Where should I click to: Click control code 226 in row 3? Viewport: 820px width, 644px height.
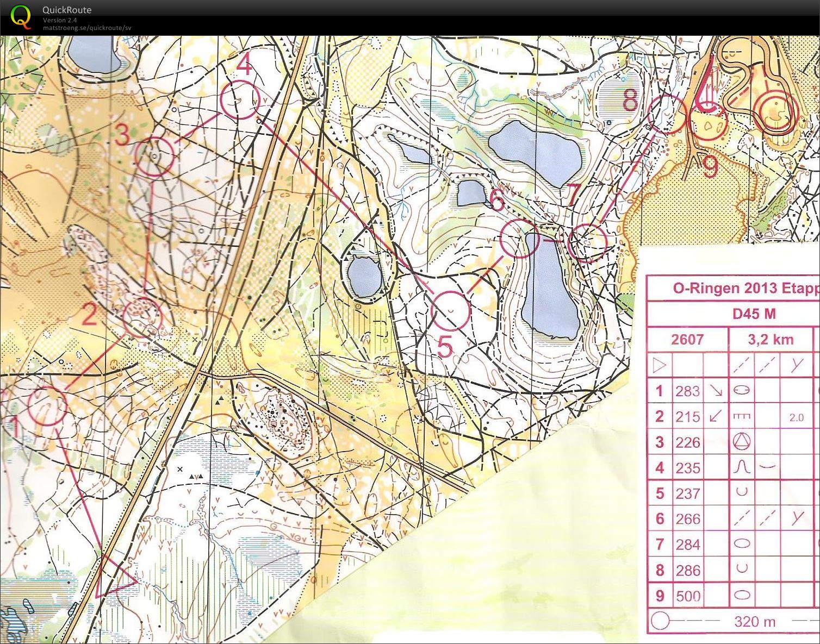pyautogui.click(x=687, y=442)
